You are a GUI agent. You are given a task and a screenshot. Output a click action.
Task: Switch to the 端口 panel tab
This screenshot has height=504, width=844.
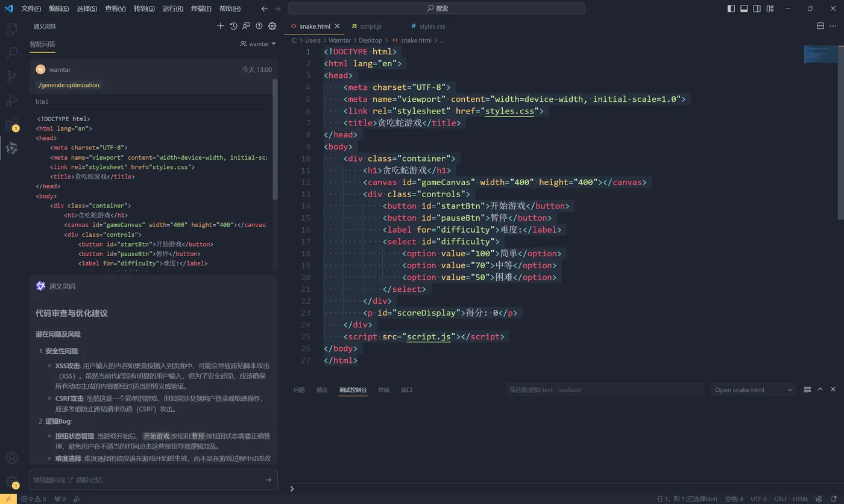(x=407, y=389)
